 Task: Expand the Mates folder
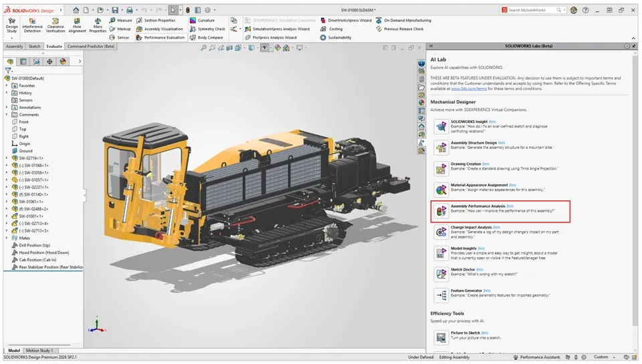tap(7, 238)
